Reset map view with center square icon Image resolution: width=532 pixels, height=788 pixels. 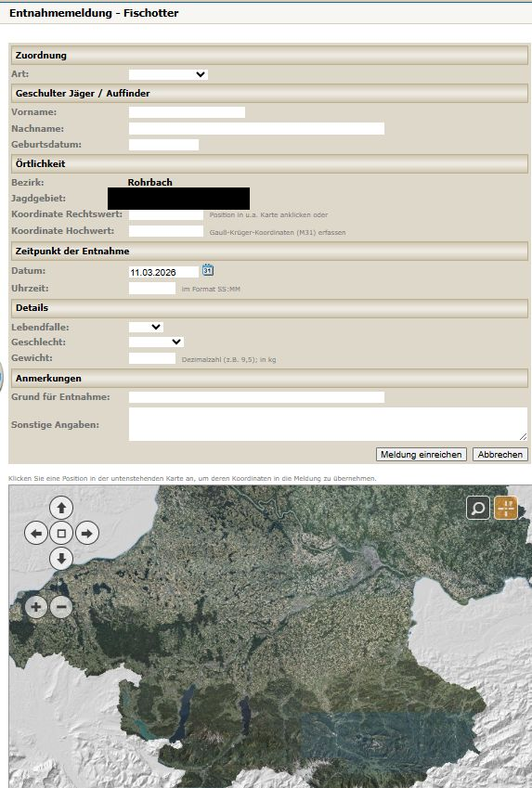pyautogui.click(x=61, y=533)
